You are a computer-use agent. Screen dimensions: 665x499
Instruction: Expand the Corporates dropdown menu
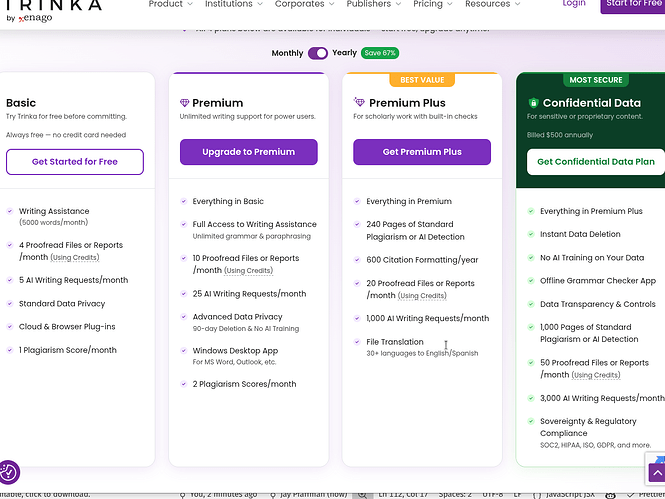(x=305, y=4)
